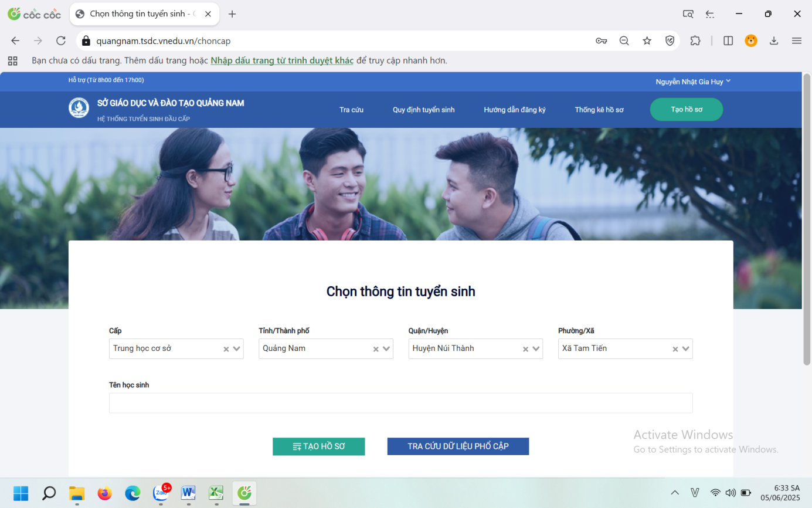The width and height of the screenshot is (812, 508).
Task: Open the browser extensions puzzle icon
Action: [x=695, y=40]
